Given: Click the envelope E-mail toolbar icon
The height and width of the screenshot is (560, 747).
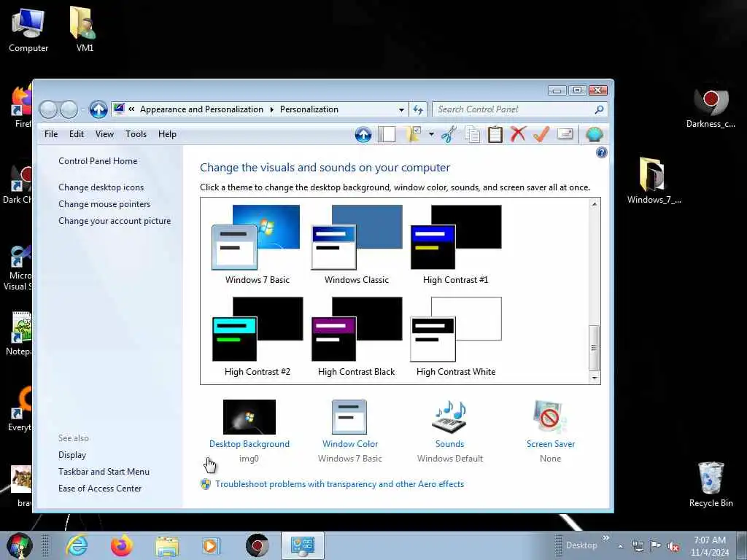Looking at the screenshot, I should tap(565, 134).
